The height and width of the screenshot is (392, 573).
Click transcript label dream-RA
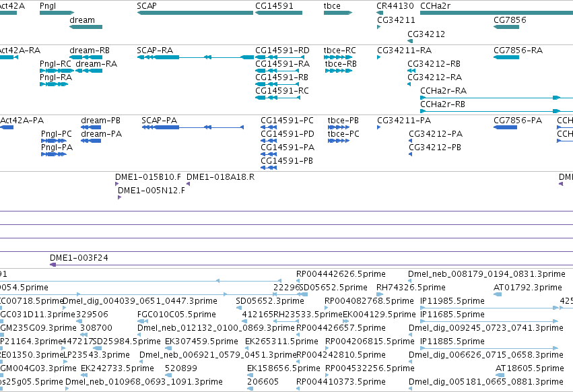(96, 63)
